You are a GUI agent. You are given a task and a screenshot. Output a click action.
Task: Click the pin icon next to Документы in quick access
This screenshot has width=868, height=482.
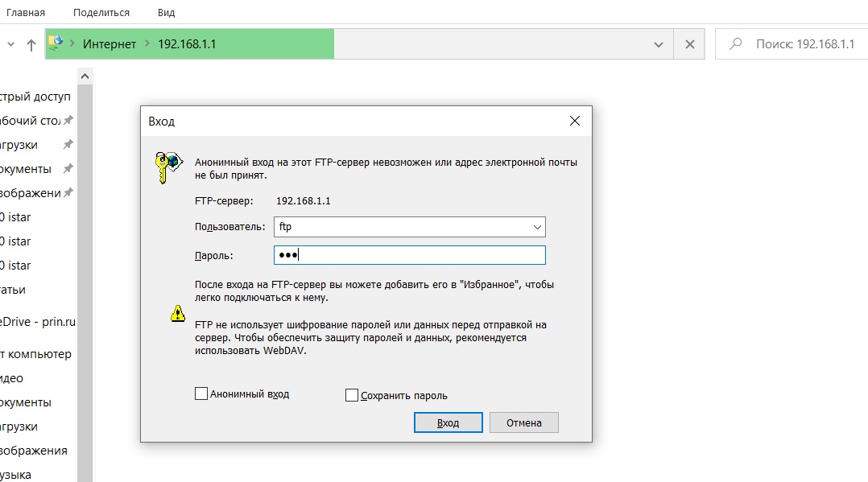click(68, 169)
